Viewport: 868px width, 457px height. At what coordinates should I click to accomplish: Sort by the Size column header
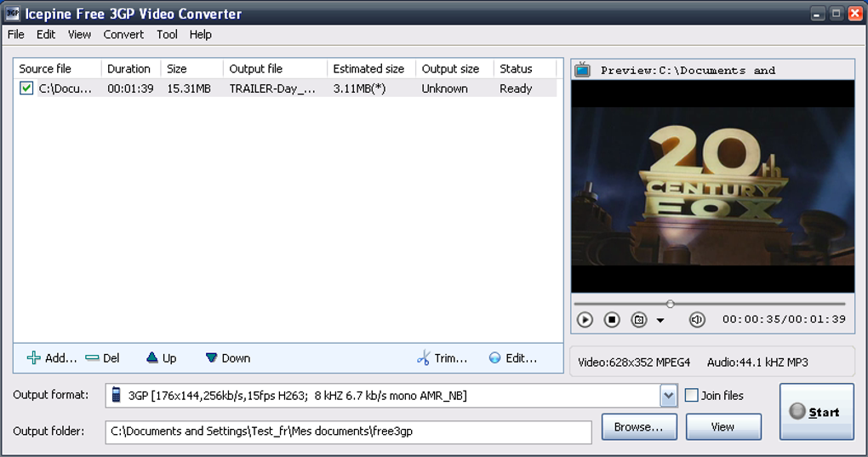[x=192, y=69]
